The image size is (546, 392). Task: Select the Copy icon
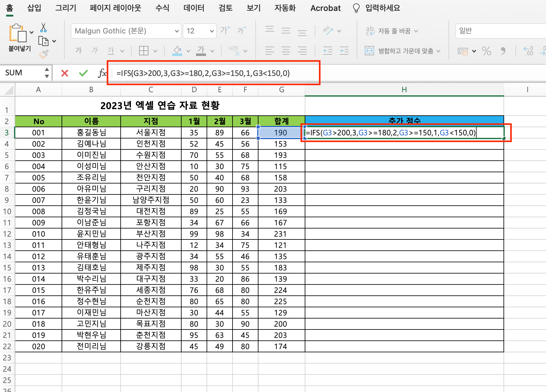click(44, 41)
